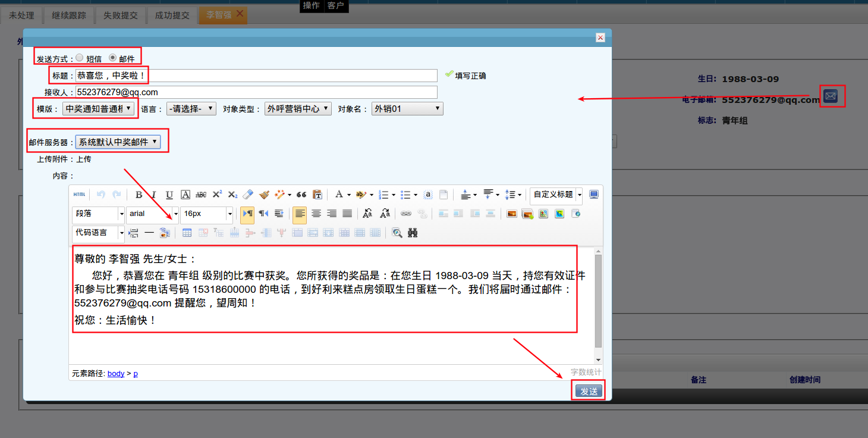The height and width of the screenshot is (438, 868).
Task: Switch editor to HTML source view
Action: 79,195
